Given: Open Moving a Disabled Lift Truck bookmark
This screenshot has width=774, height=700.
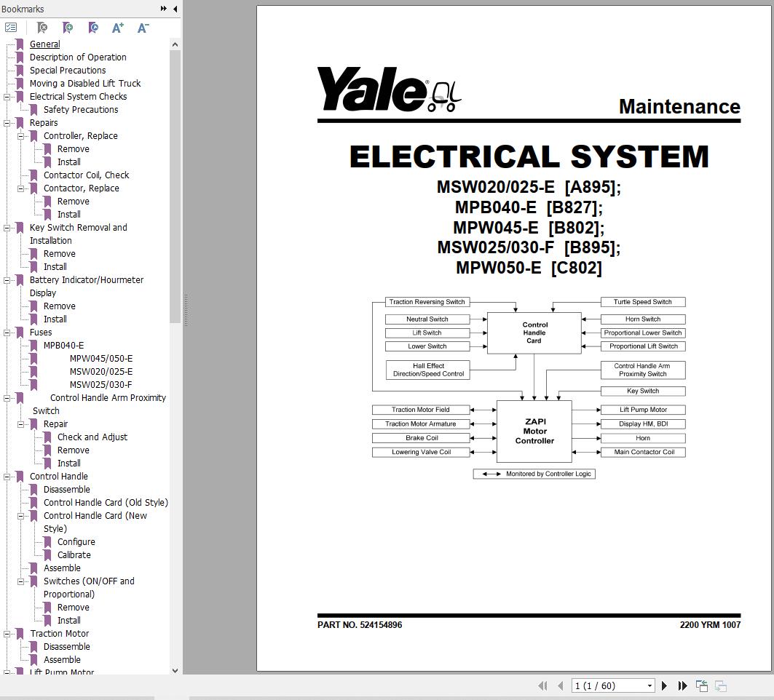Looking at the screenshot, I should (x=85, y=84).
